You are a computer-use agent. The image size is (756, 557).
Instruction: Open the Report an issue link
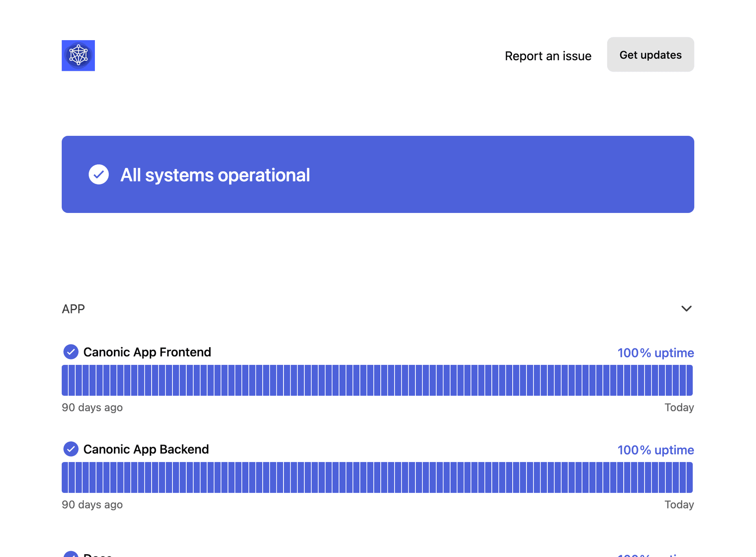pos(548,56)
